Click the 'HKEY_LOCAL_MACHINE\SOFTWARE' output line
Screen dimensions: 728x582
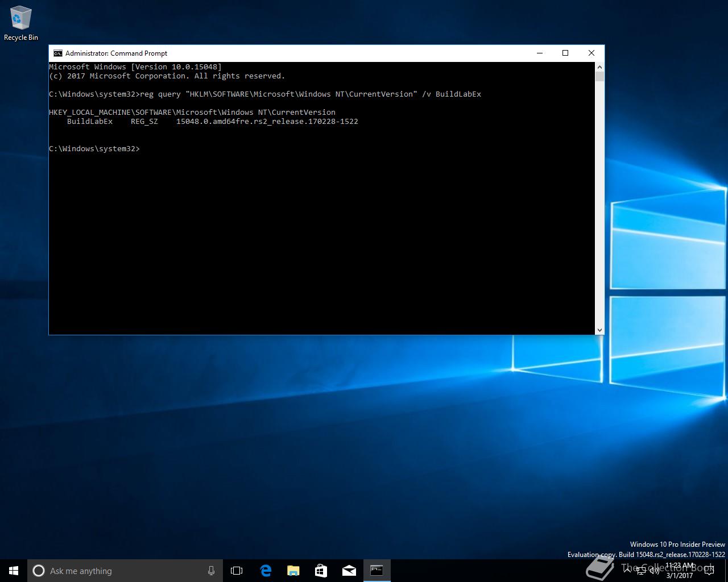point(192,113)
